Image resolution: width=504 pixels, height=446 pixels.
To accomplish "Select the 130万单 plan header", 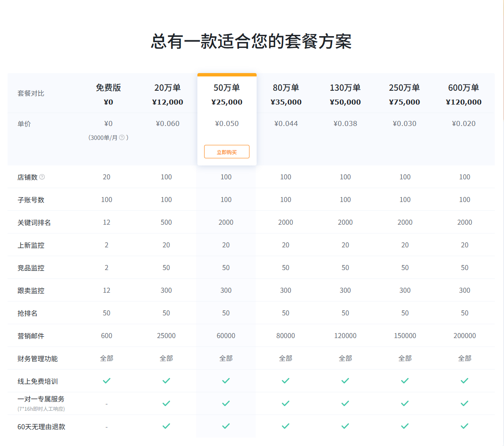I will pyautogui.click(x=345, y=87).
